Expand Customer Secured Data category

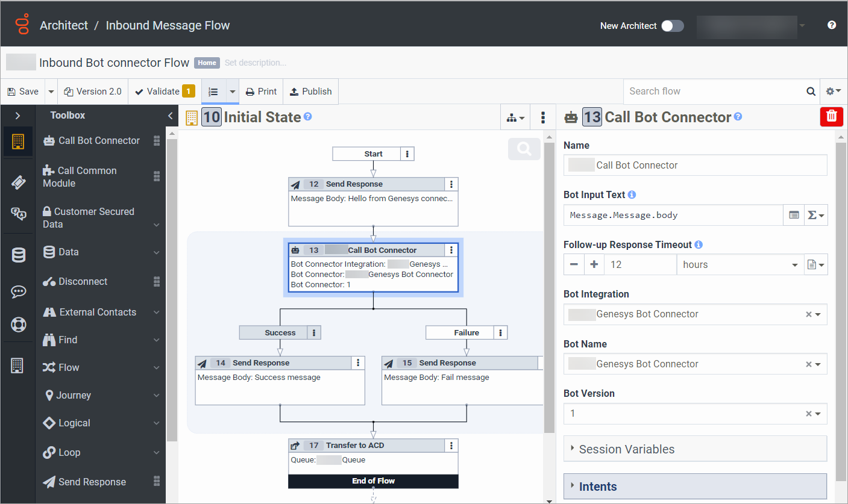101,218
